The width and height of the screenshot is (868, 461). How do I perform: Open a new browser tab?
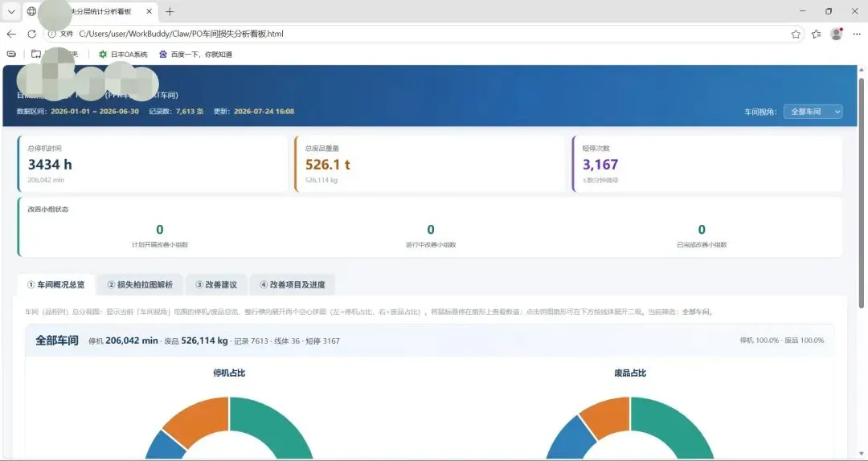click(170, 11)
